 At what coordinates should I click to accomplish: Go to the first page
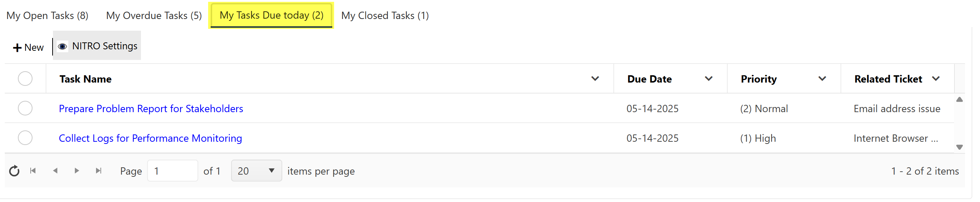tap(33, 171)
